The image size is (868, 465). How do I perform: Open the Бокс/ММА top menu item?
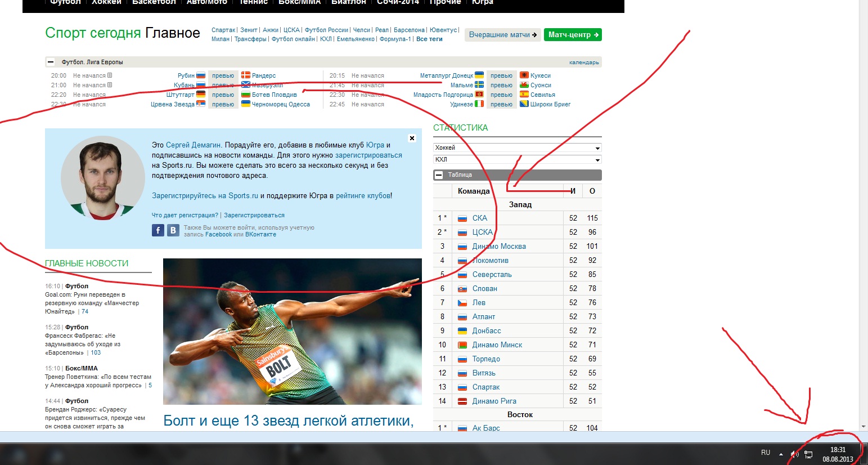[x=299, y=2]
